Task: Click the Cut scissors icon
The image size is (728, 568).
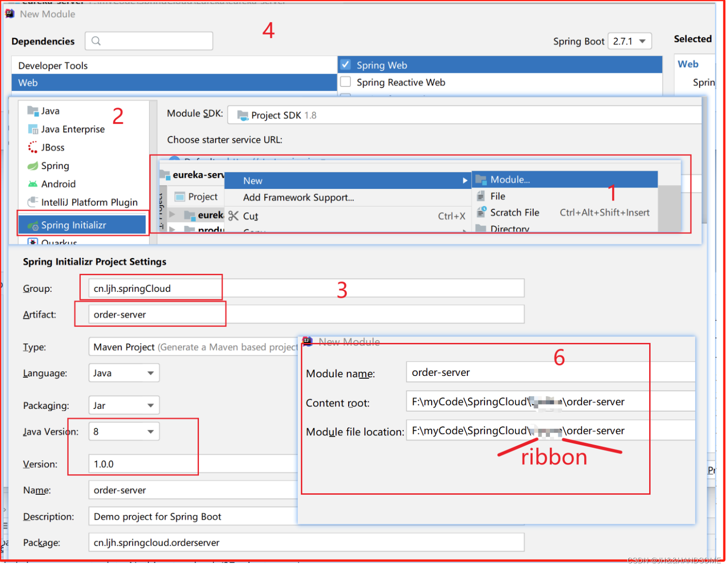Action: pos(233,216)
